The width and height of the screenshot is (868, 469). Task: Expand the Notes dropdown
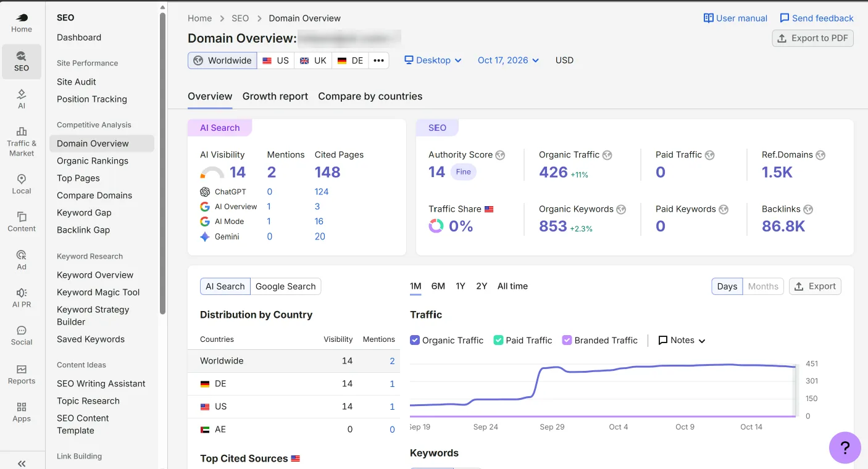(x=682, y=340)
